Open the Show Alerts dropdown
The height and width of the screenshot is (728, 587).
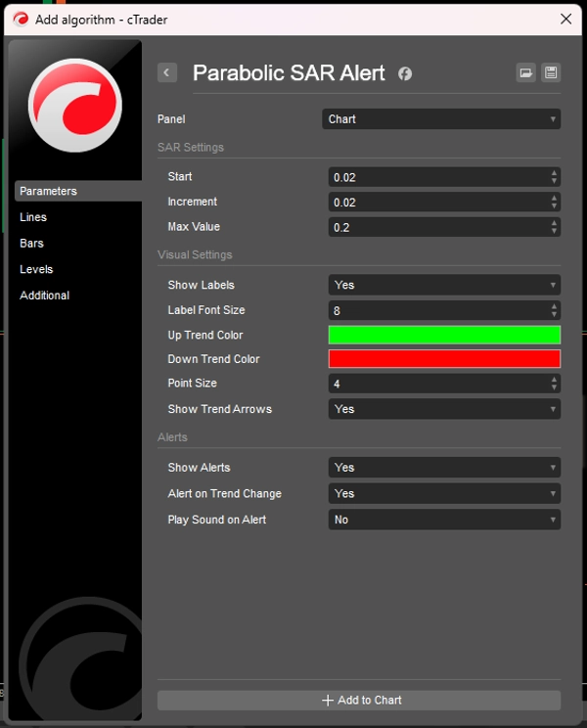(x=444, y=468)
